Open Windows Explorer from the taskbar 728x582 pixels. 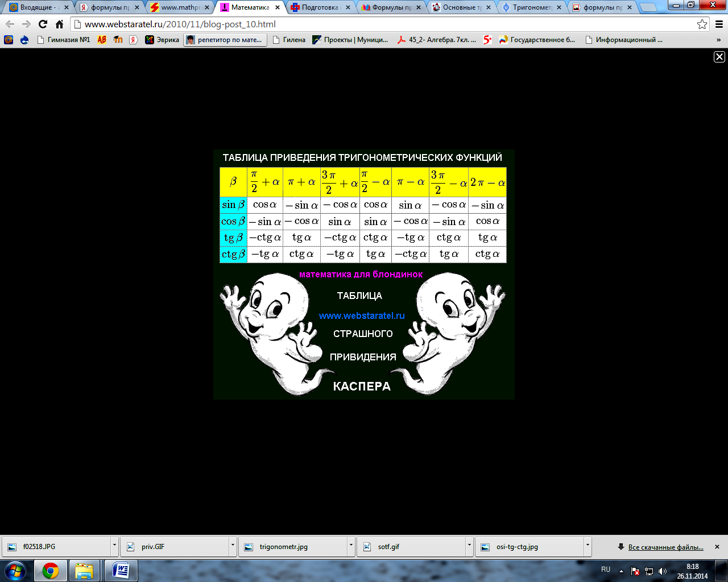[x=84, y=571]
